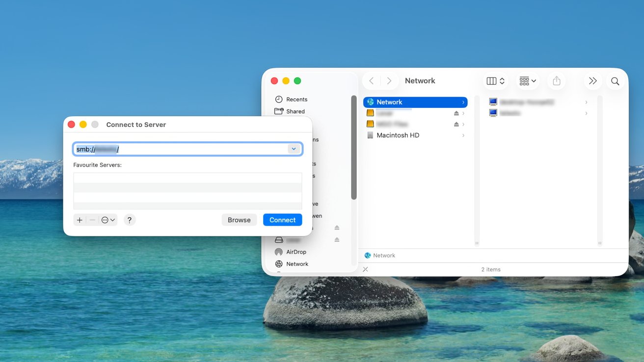The image size is (644, 362).
Task: Add server to favourites with plus button
Action: (80, 220)
